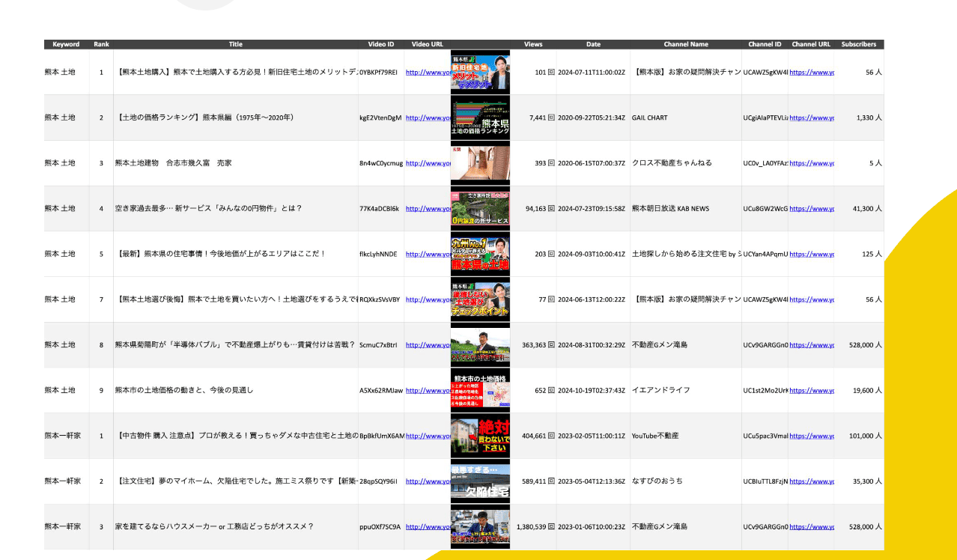The height and width of the screenshot is (560, 957).
Task: Select the views cell showing 1,380,539 回
Action: click(x=535, y=526)
